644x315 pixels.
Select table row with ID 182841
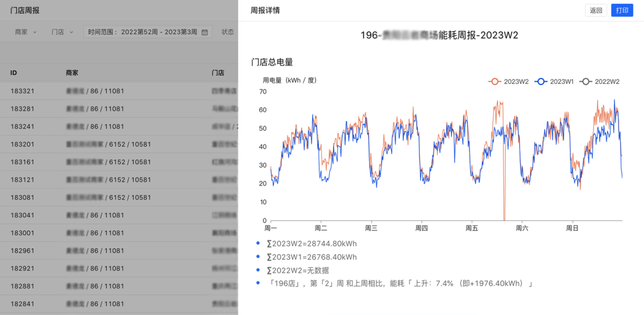(119, 304)
